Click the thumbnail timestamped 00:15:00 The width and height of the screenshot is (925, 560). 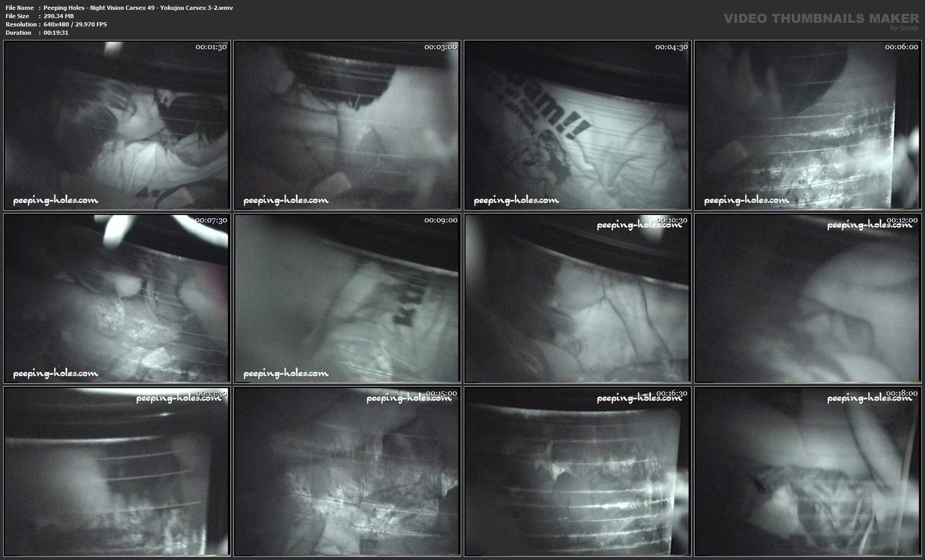coord(347,472)
